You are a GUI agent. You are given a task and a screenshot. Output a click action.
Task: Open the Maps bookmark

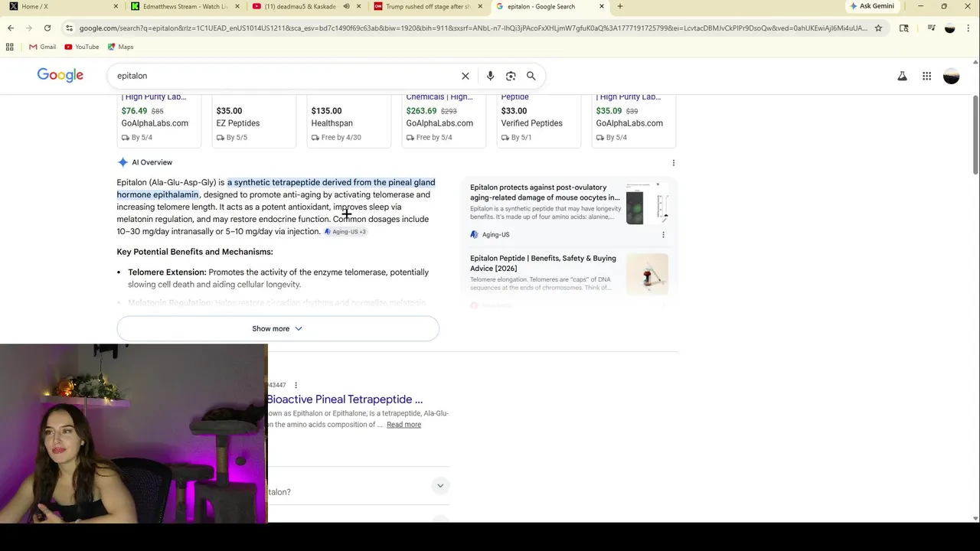121,47
